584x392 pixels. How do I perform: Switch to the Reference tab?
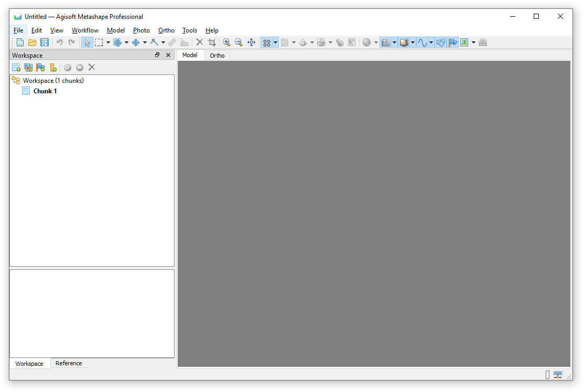pyautogui.click(x=69, y=363)
